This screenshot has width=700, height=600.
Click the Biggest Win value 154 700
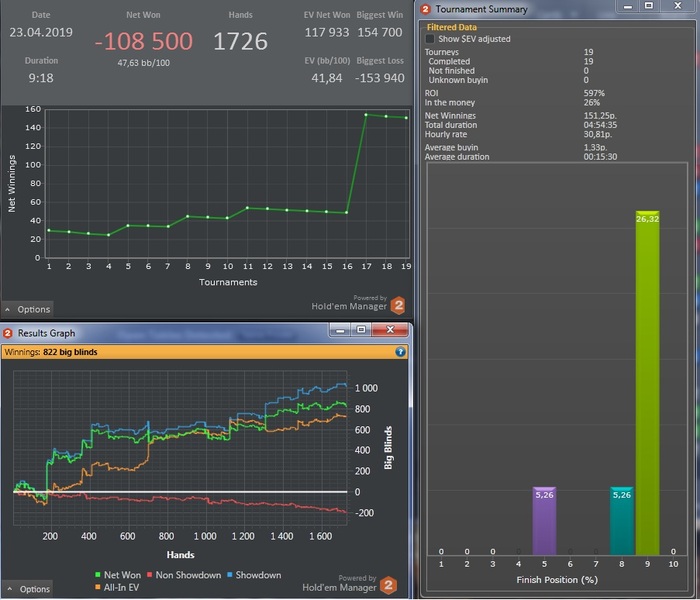click(380, 32)
